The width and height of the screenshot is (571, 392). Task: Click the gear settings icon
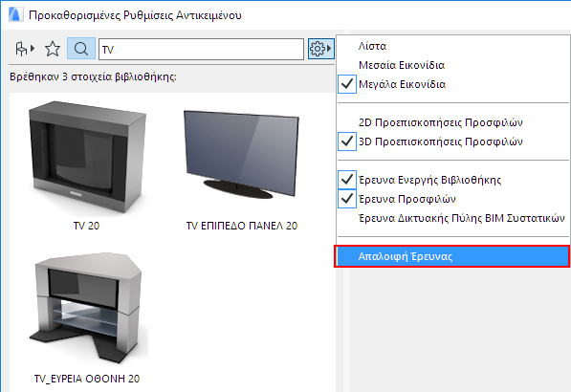[318, 49]
